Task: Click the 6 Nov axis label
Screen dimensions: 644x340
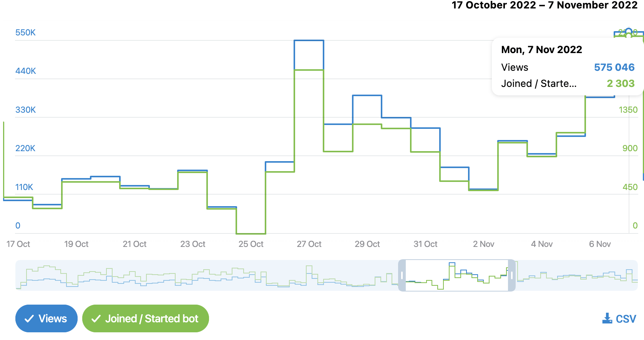Action: click(x=600, y=244)
